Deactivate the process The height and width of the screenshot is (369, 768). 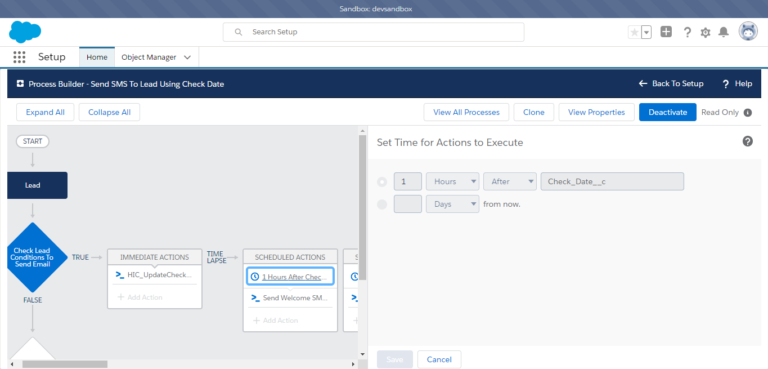click(668, 112)
